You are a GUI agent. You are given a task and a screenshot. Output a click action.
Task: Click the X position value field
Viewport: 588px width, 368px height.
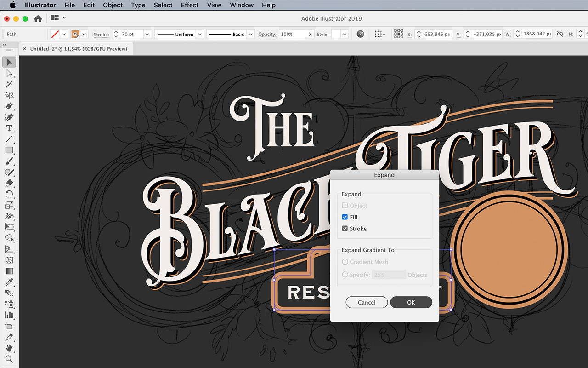pos(437,34)
